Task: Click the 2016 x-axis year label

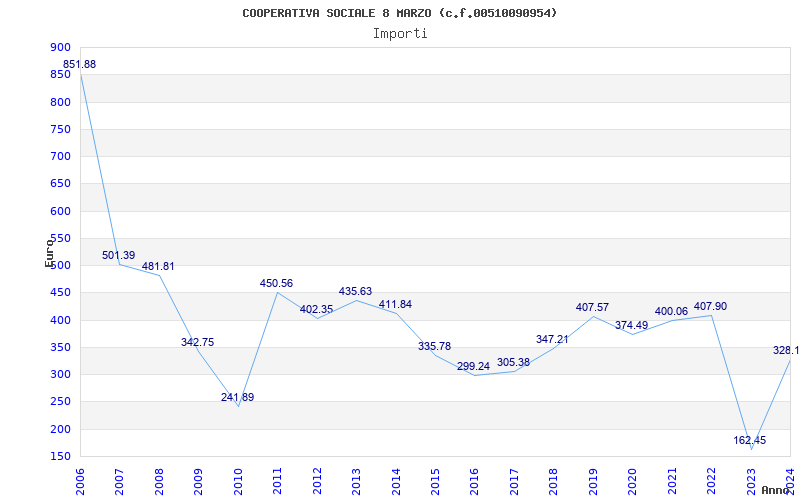Action: click(x=474, y=481)
